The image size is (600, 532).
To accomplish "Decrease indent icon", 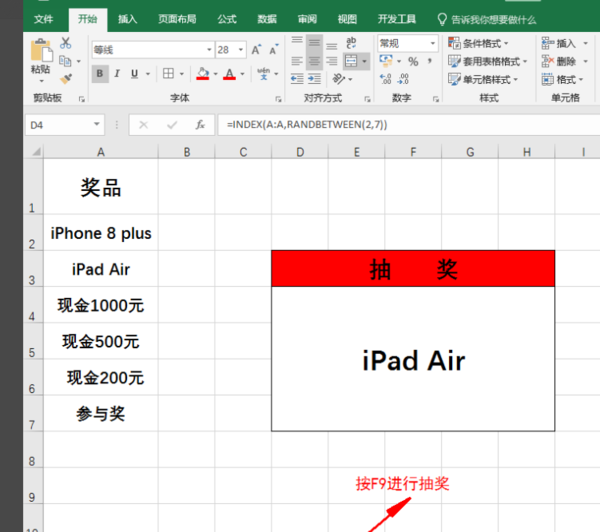I will click(x=297, y=79).
